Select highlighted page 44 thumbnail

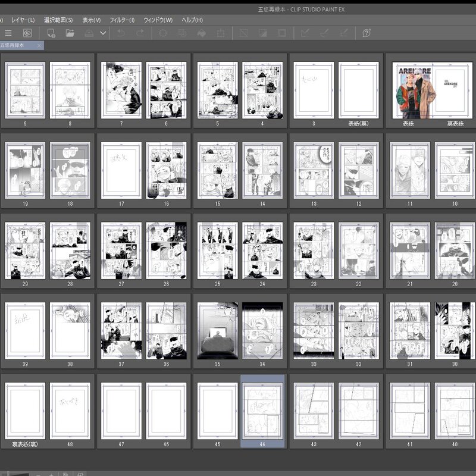click(x=262, y=411)
